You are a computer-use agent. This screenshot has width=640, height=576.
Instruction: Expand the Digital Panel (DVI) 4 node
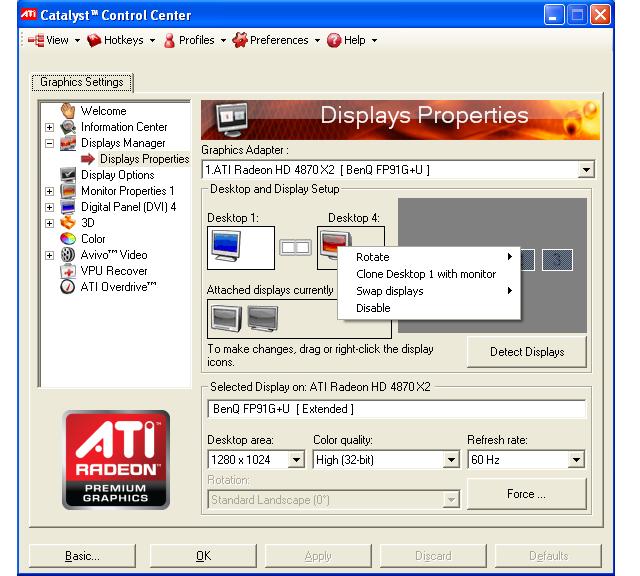[x=49, y=207]
